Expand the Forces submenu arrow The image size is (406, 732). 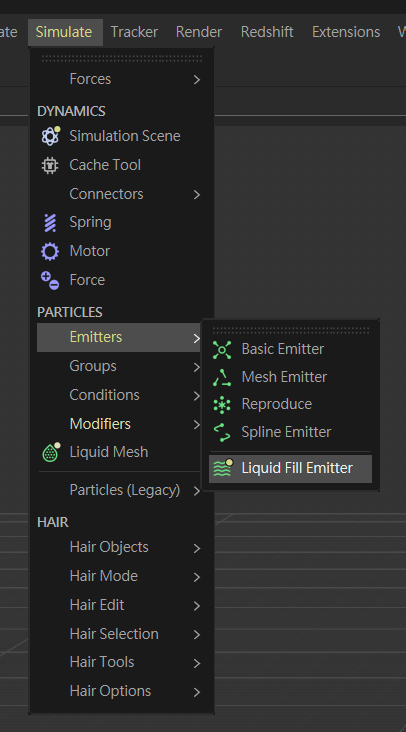(196, 79)
